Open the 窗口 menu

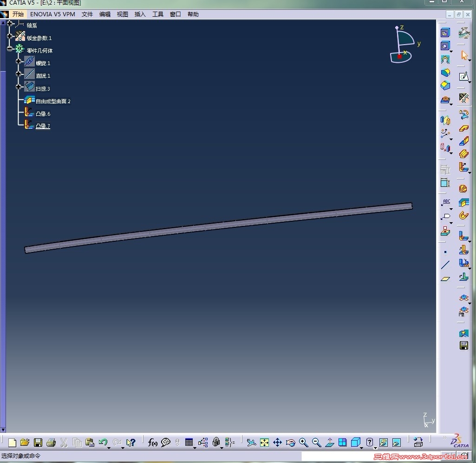(175, 14)
